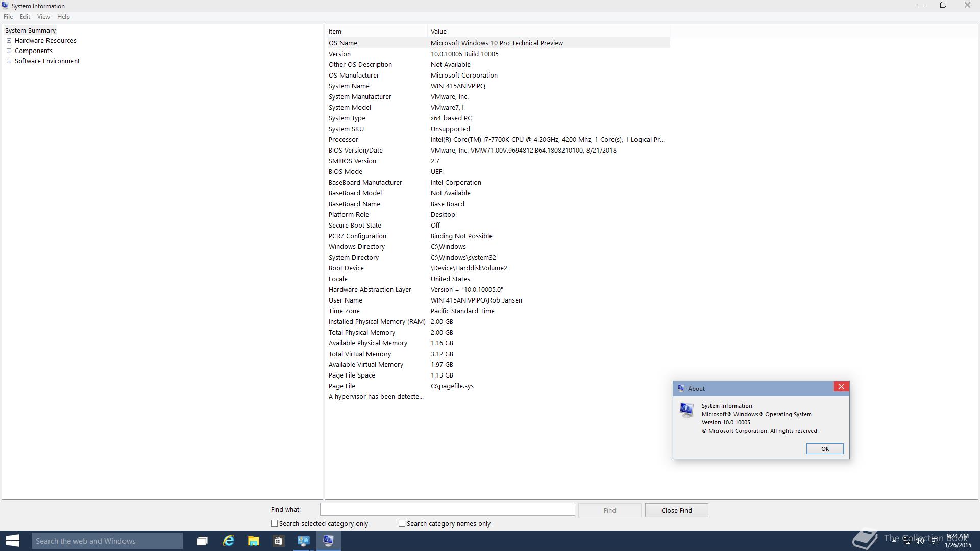Open the notifications icon in the system tray
980x551 pixels.
[x=934, y=541]
